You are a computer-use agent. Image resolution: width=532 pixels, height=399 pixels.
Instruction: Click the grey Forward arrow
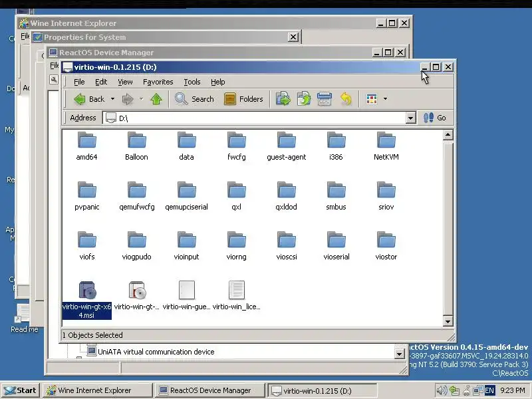tap(128, 99)
